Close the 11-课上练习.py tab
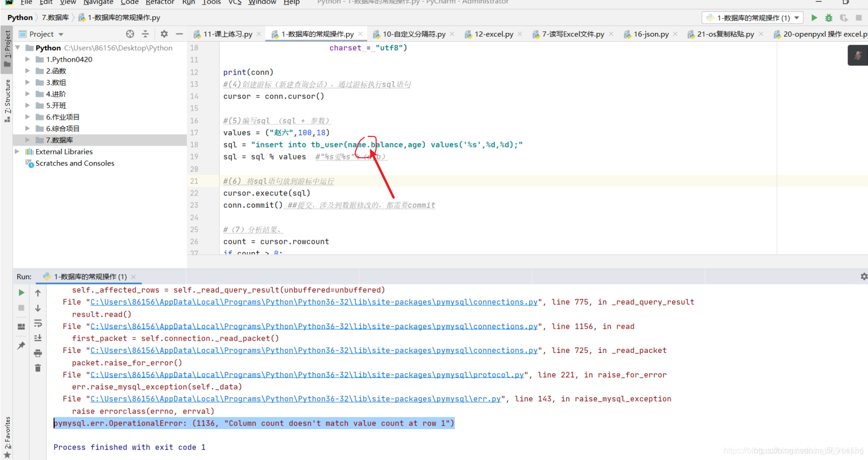 click(x=259, y=34)
